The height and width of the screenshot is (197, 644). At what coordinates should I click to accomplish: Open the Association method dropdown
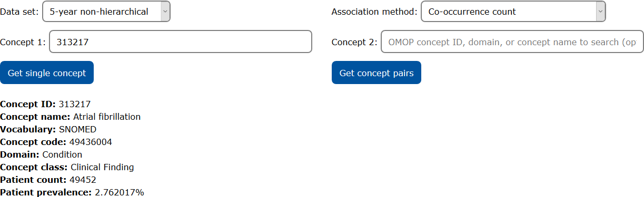[513, 12]
